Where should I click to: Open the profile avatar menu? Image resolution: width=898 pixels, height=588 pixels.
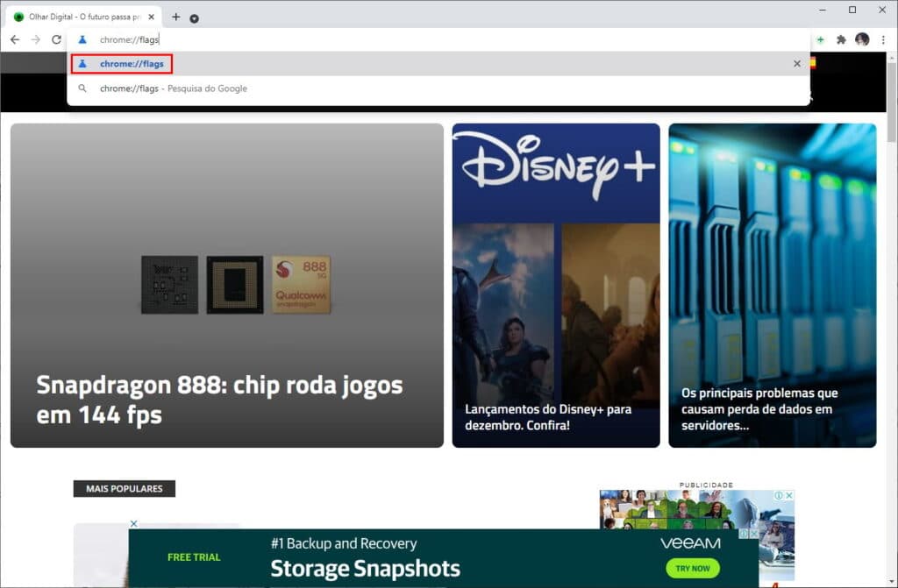tap(862, 39)
